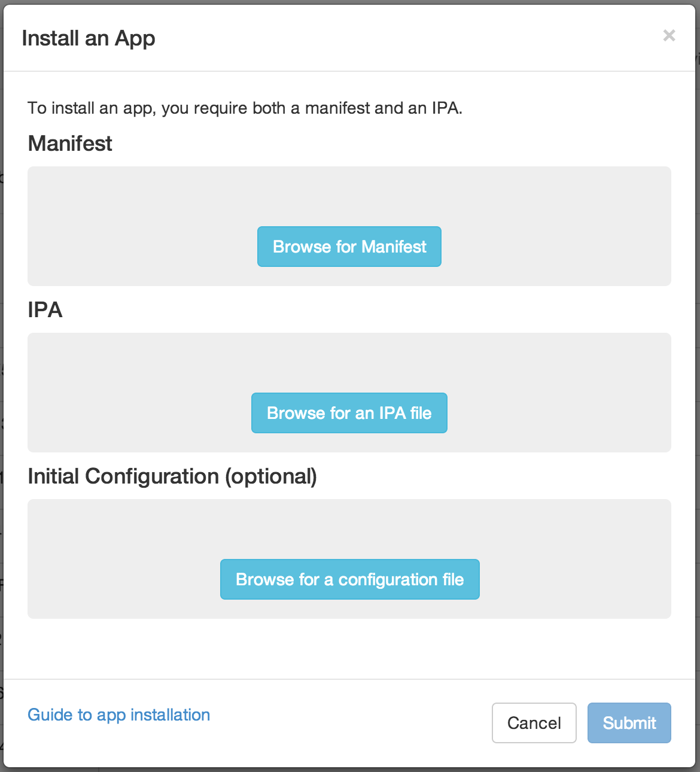The height and width of the screenshot is (772, 700).
Task: Select the Manifest section heading
Action: click(70, 144)
